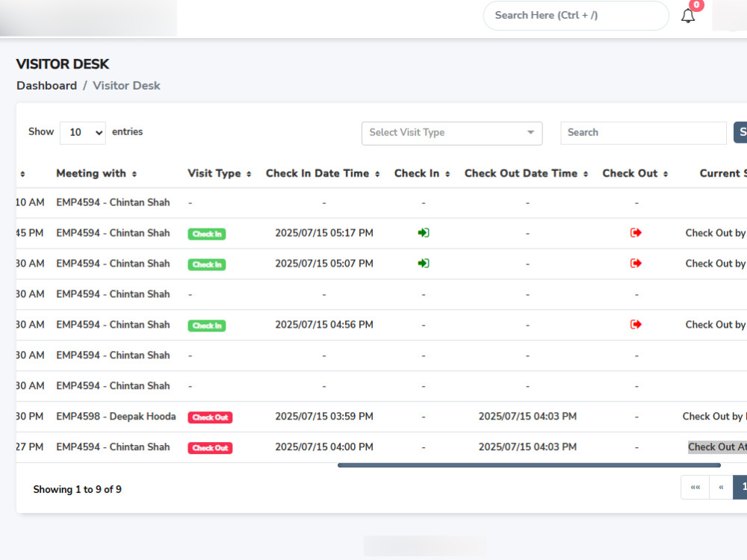The width and height of the screenshot is (747, 560).
Task: Open the notification bell icon
Action: pyautogui.click(x=687, y=16)
